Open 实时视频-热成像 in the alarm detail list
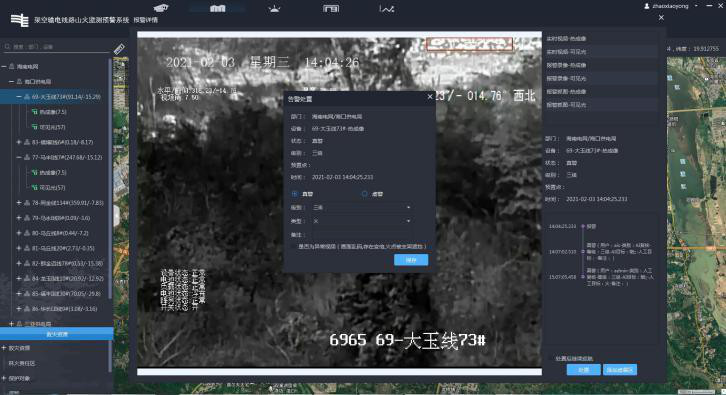This screenshot has width=726, height=395. (x=601, y=39)
